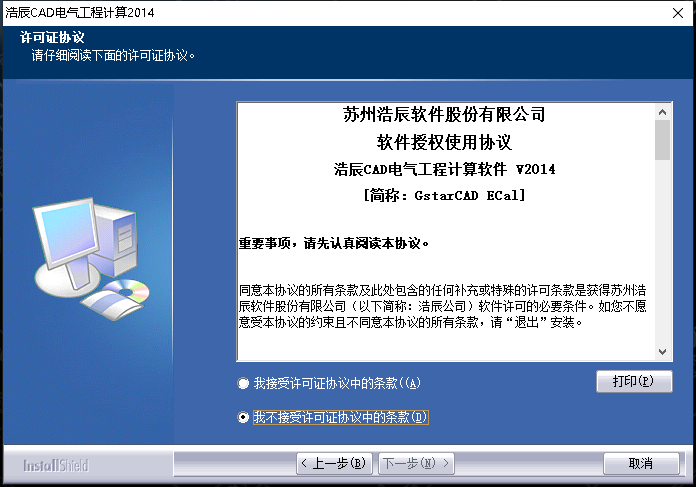Select 我接受许可证协议中的条款 radio button
The height and width of the screenshot is (487, 696).
(243, 383)
